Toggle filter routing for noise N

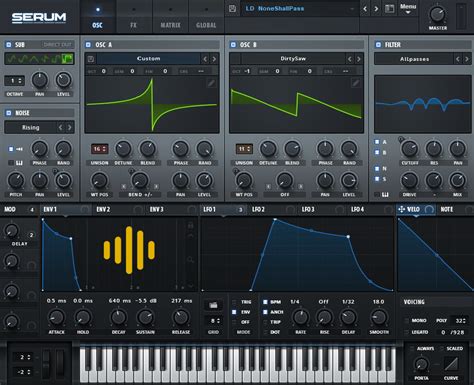(377, 168)
